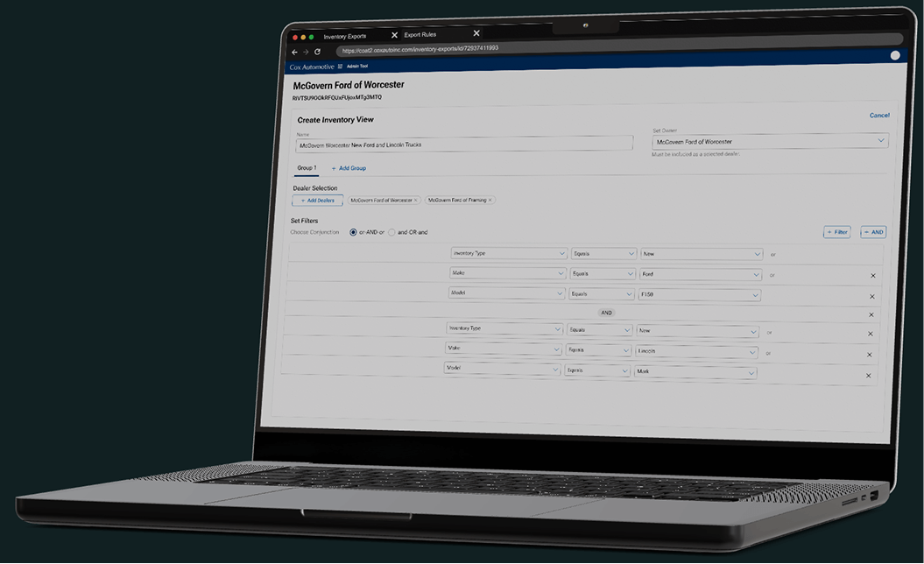Select the or-AND-or conjunction radio
924x564 pixels.
click(353, 232)
